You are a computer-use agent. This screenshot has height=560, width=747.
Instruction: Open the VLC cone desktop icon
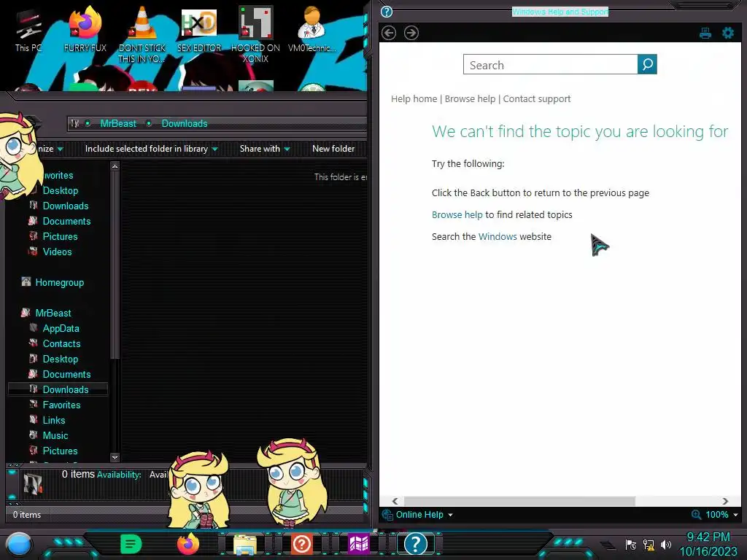(x=142, y=34)
